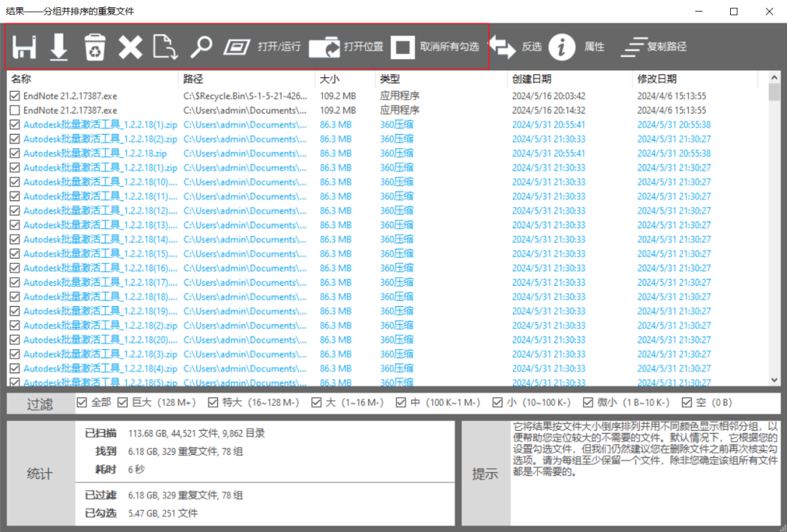Click the move file document icon

coord(165,47)
